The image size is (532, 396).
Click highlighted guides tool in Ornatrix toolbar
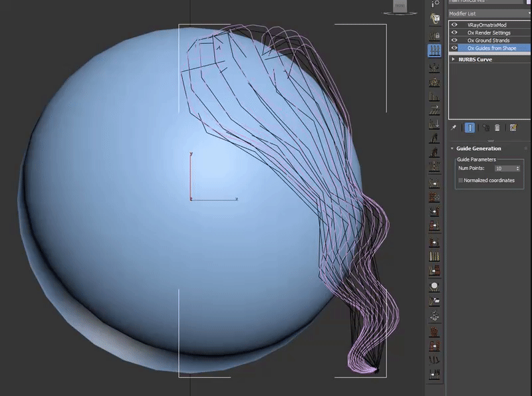(434, 51)
